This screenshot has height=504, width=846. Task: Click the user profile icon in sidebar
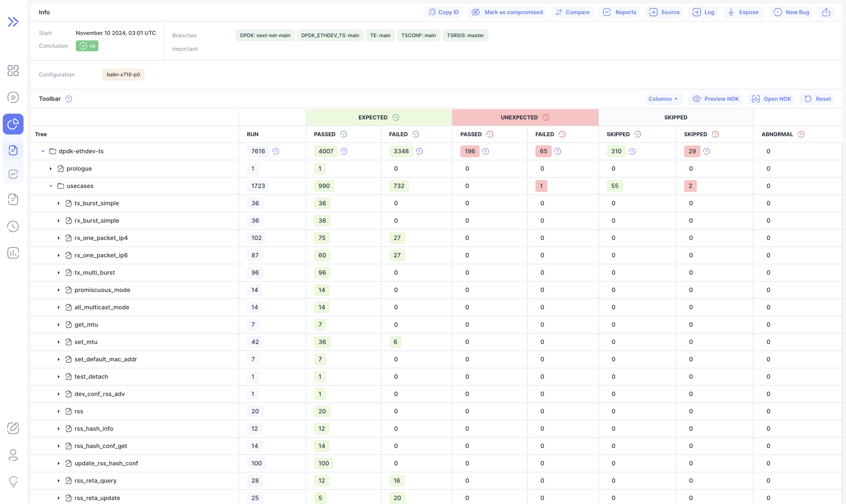[13, 455]
